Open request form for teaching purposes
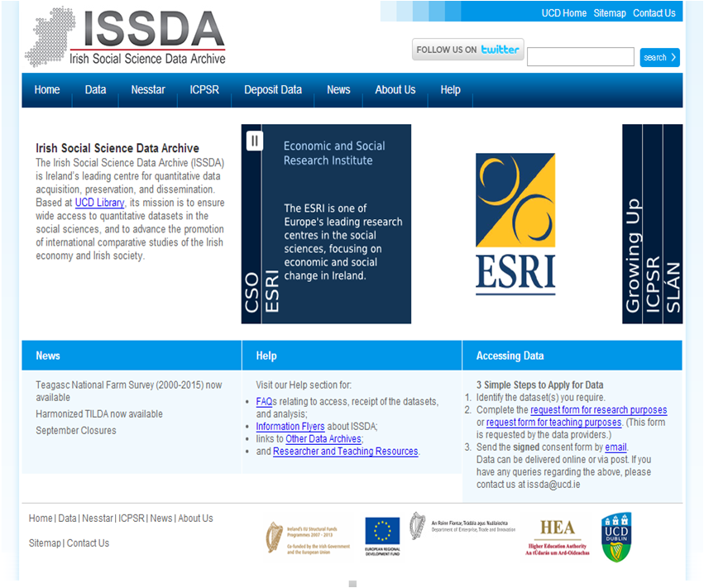 [x=553, y=423]
